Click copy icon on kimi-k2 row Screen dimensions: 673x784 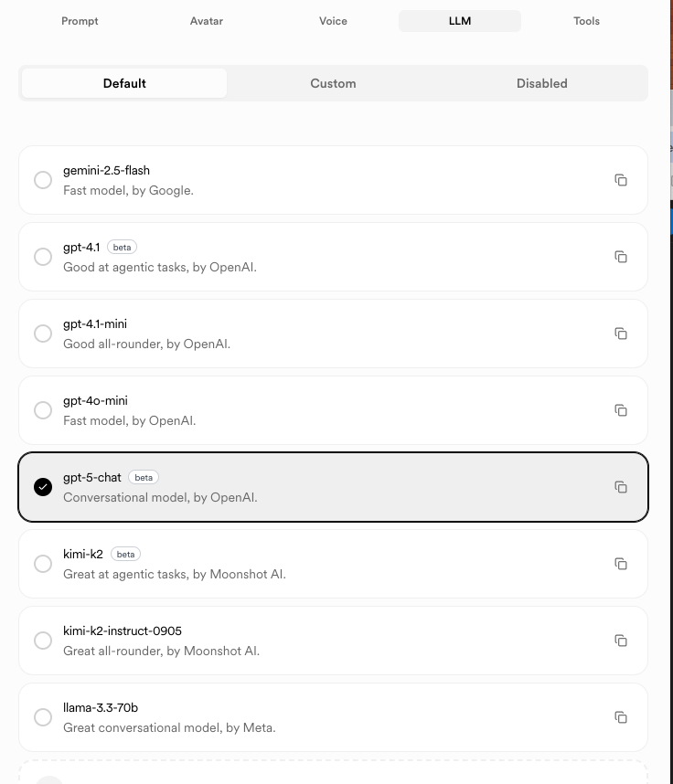pos(621,564)
